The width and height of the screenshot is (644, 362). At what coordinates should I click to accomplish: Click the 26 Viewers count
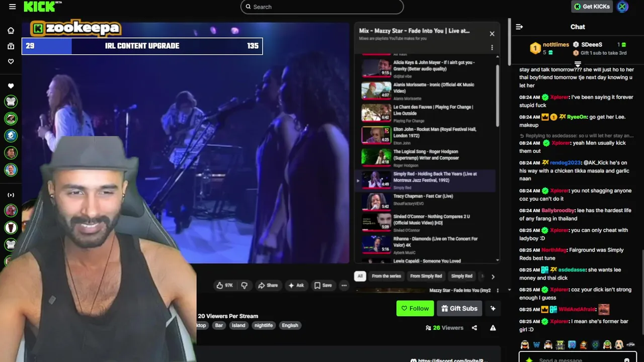coord(444,328)
